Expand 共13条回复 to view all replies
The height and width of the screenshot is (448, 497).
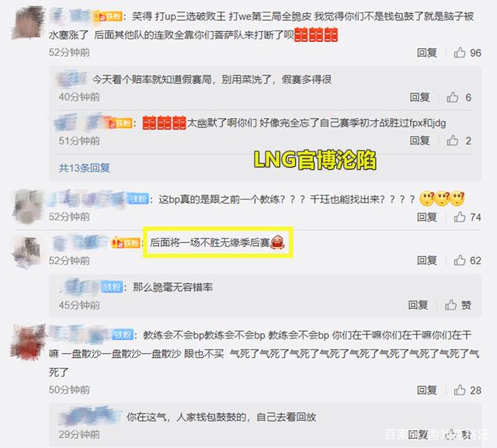click(x=85, y=168)
